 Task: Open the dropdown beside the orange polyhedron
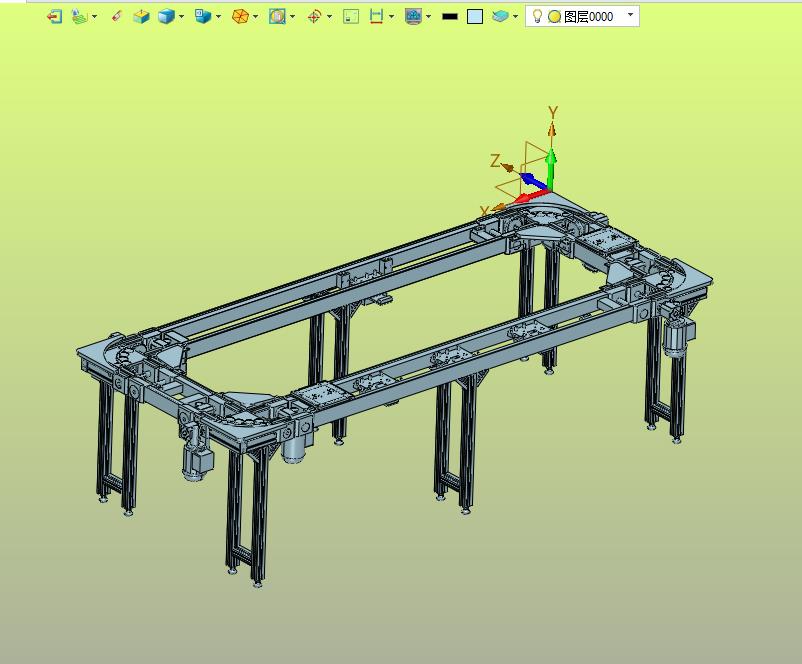click(x=255, y=17)
